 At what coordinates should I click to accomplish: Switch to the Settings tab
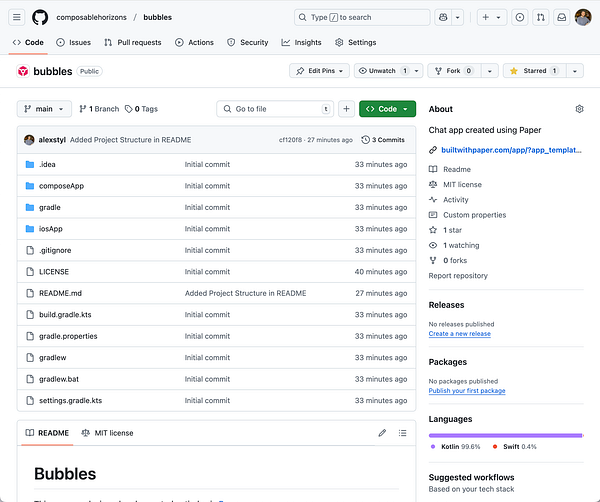(x=355, y=42)
